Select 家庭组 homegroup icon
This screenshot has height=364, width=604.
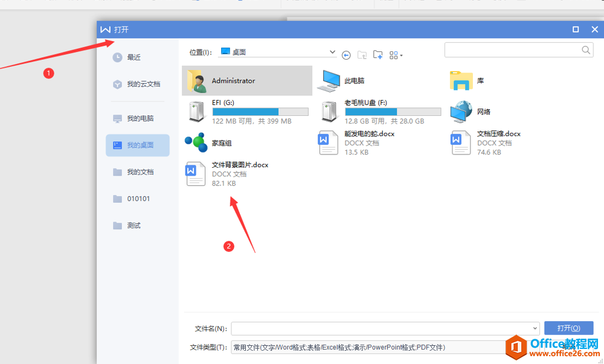coord(208,143)
